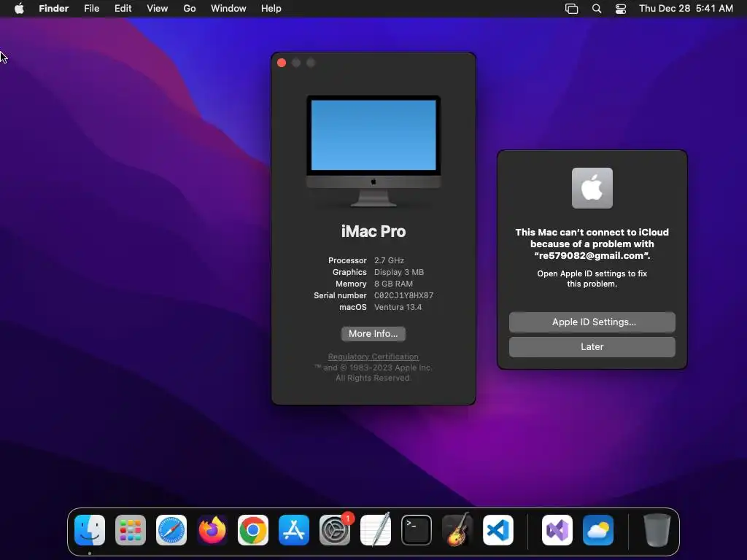
Task: Open Spotlight search in menu bar
Action: [597, 9]
